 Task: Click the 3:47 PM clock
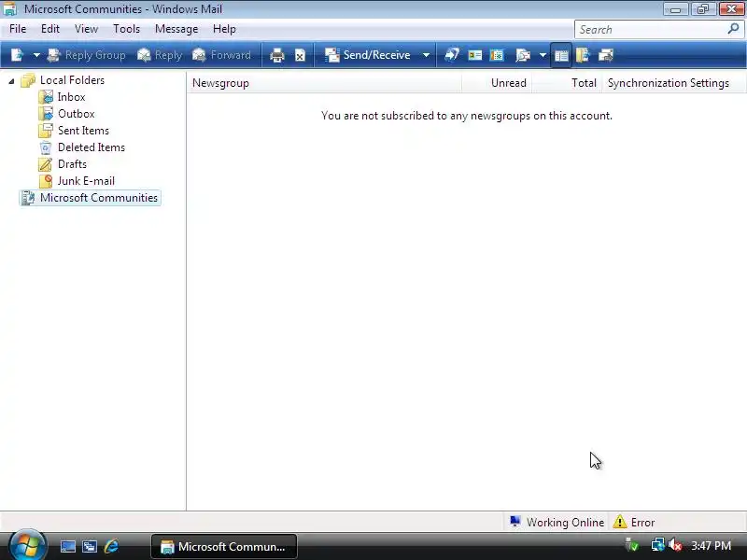coord(712,546)
